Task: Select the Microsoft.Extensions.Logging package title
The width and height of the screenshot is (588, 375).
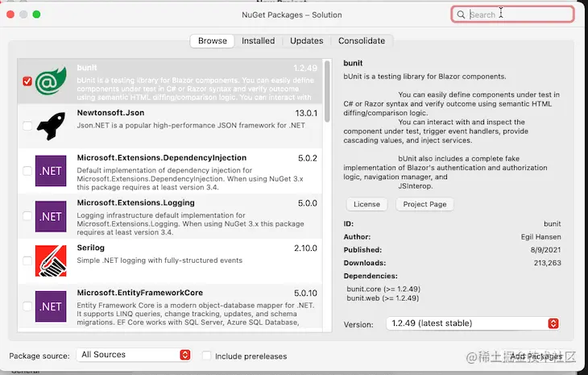Action: click(x=136, y=202)
